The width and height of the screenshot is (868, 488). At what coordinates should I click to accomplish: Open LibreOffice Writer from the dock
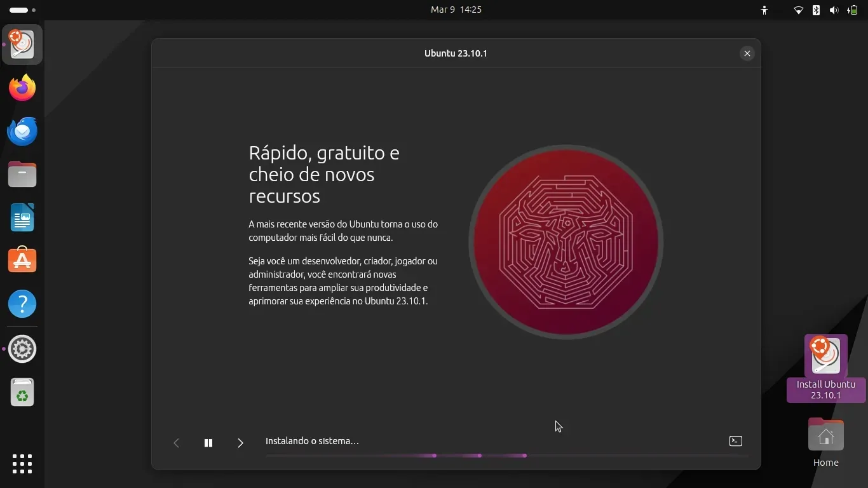[x=22, y=217]
